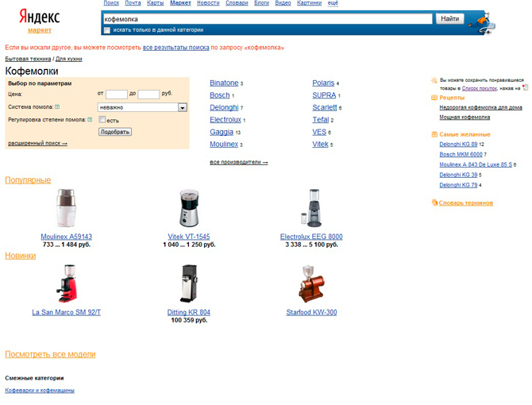Open the La San Marco SM 92/T image
The width and height of the screenshot is (532, 405).
point(67,283)
